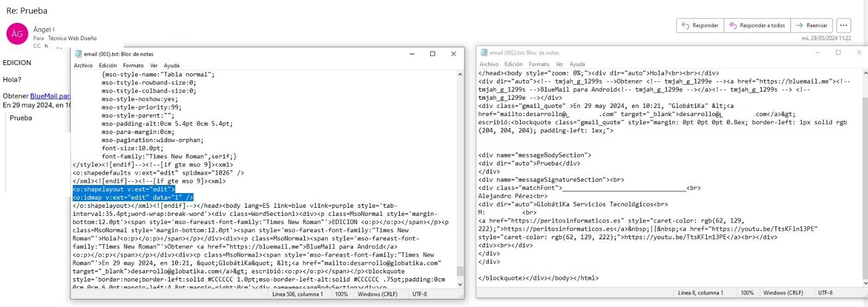Click '100%' zoom in email (003) status bar

coord(341,294)
